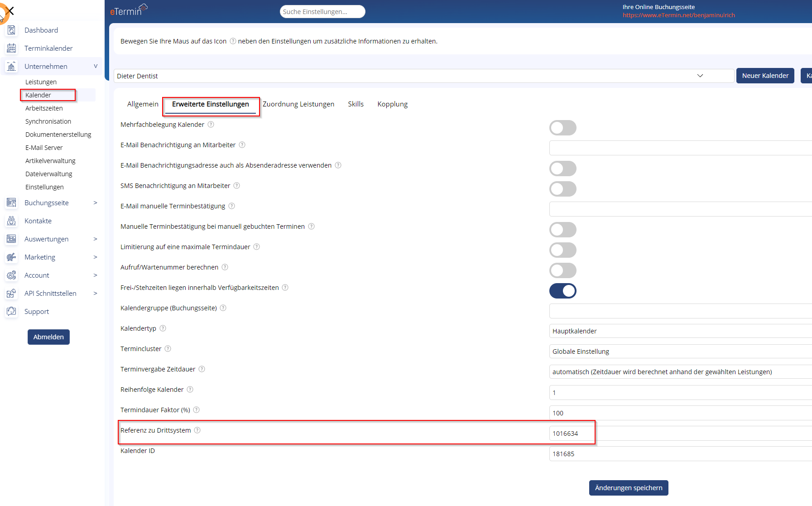The width and height of the screenshot is (812, 506).
Task: Click the Änderungen speichern button
Action: coord(628,488)
